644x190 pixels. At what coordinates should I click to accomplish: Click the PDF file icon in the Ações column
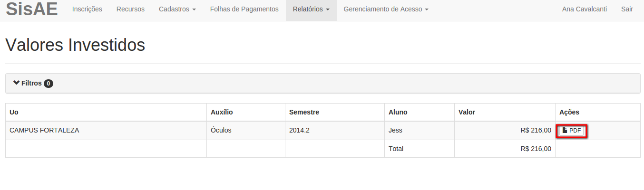point(565,131)
